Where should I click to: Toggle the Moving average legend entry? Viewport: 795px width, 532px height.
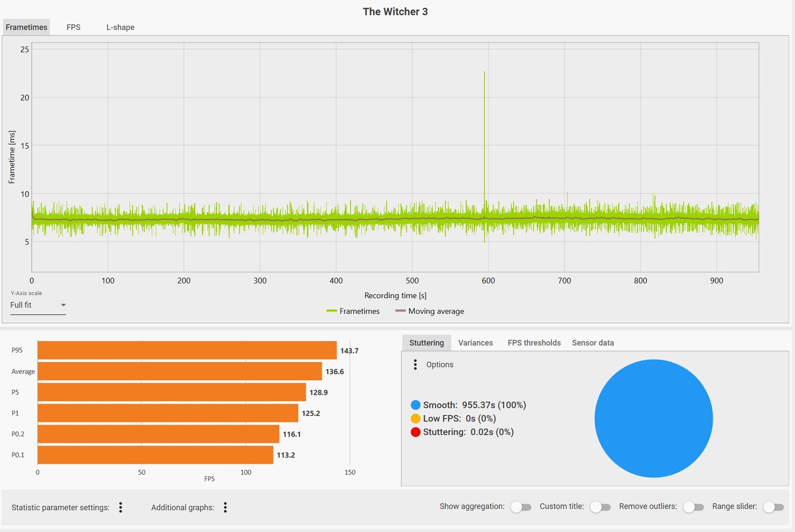[x=430, y=311]
